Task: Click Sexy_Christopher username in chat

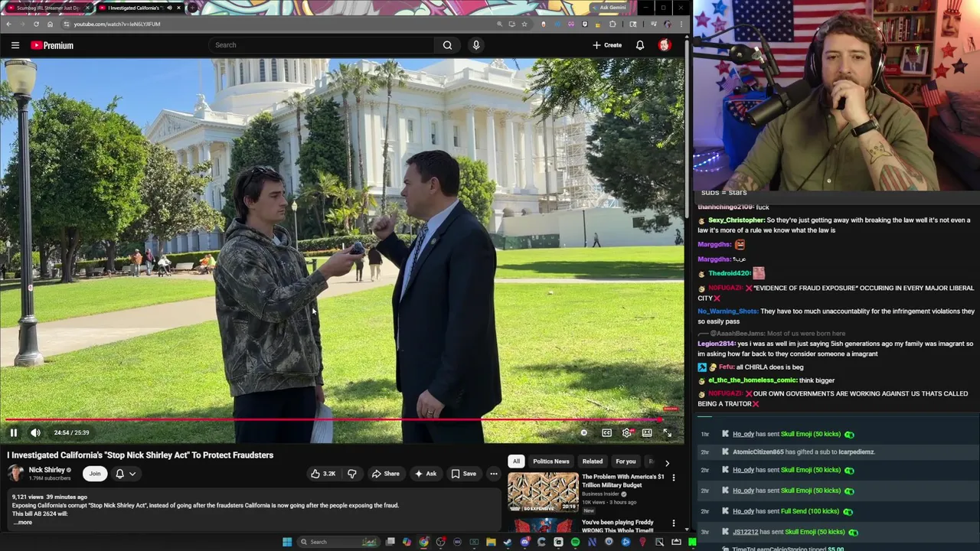Action: pos(736,220)
